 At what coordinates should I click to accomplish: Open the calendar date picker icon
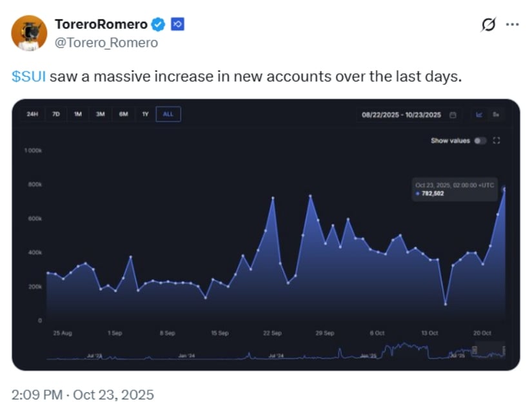453,115
